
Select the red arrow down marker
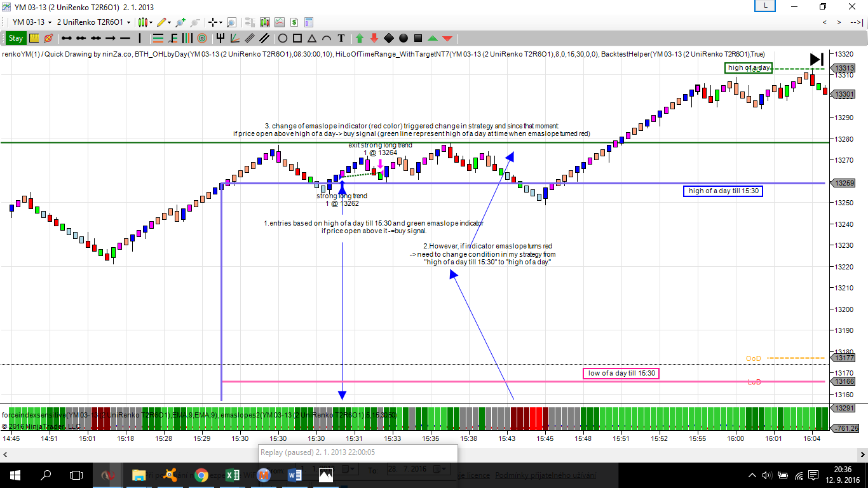374,38
